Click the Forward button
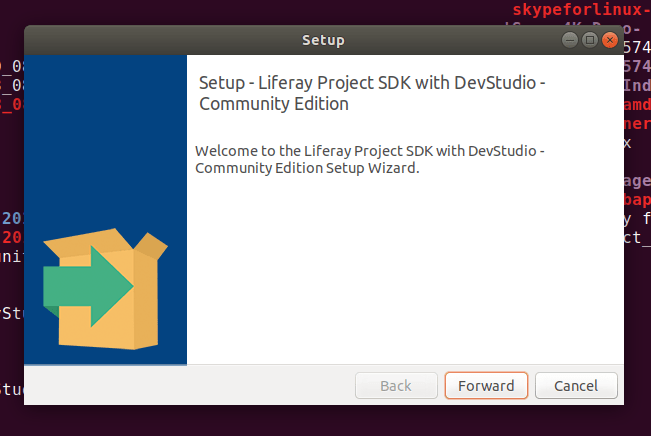 (486, 386)
